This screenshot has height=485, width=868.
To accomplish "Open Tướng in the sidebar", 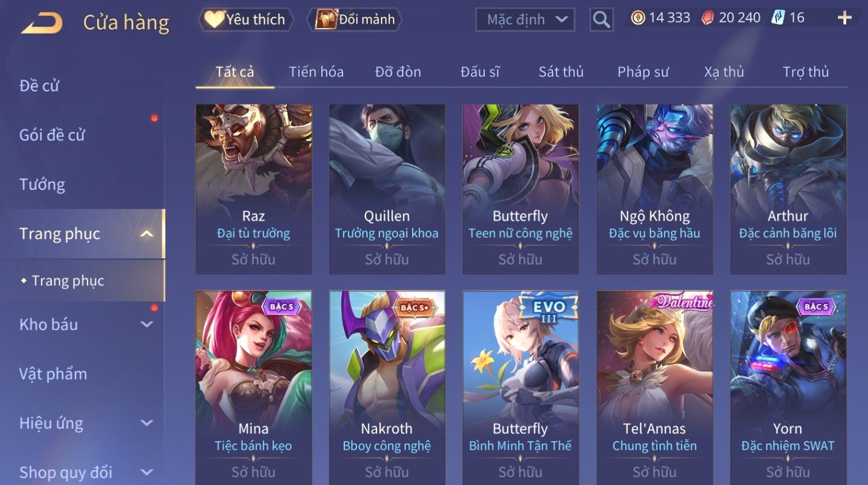I will [x=42, y=185].
